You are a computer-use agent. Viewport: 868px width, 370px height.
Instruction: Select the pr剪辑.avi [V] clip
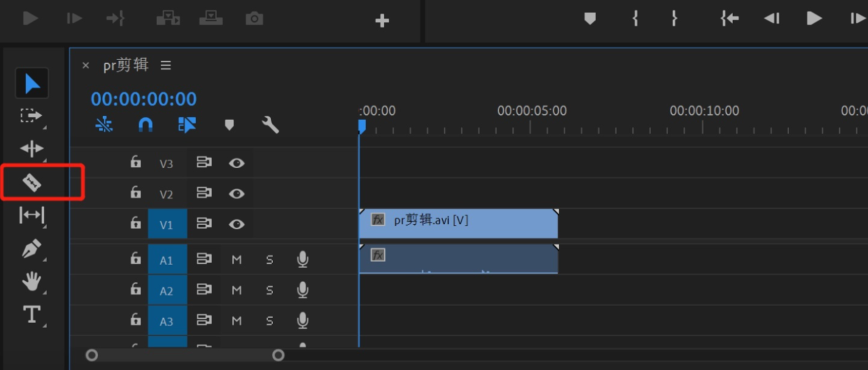[458, 224]
